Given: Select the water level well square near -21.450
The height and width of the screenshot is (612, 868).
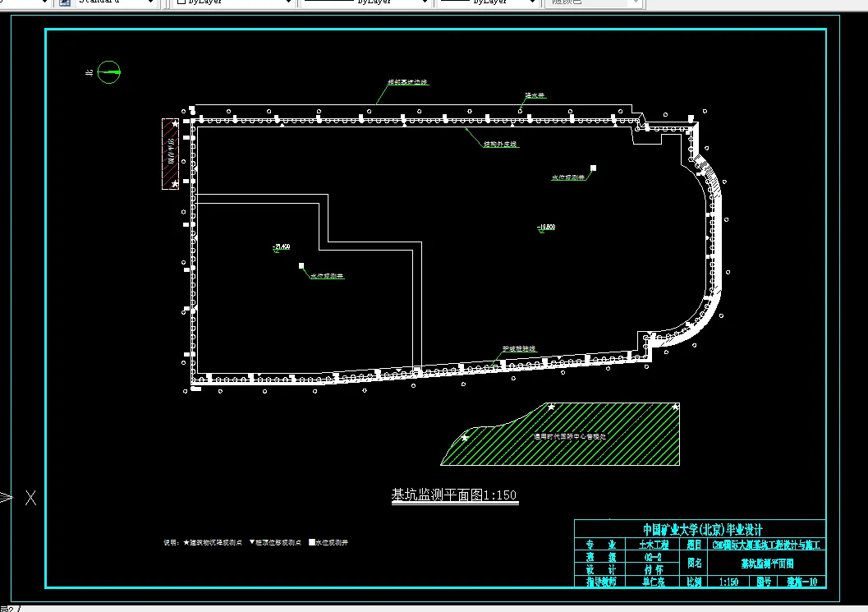Looking at the screenshot, I should 301,266.
